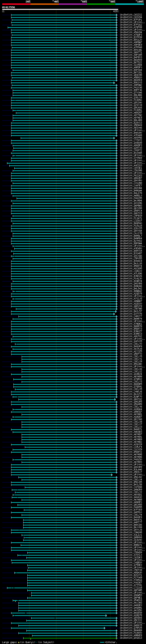The height and width of the screenshot is (644, 146).
Task: Open hit UniRef100_B7FGP1
Action: coord(131,20)
